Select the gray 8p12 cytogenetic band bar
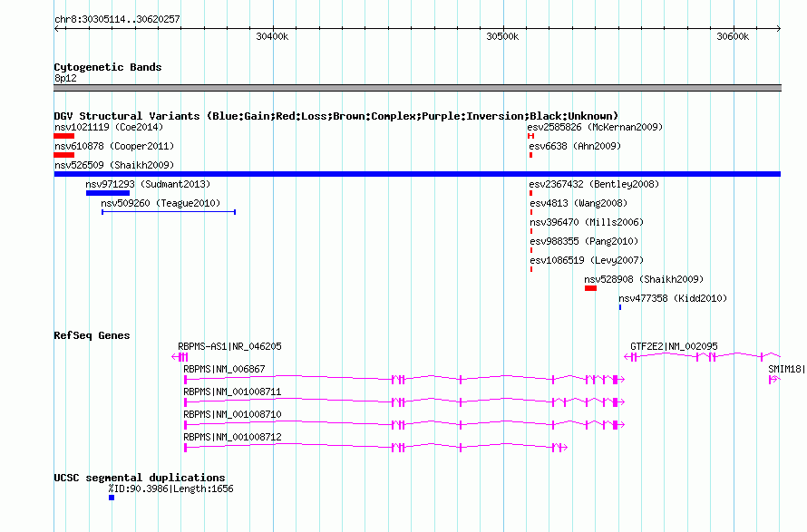Image resolution: width=807 pixels, height=532 pixels. pyautogui.click(x=417, y=88)
